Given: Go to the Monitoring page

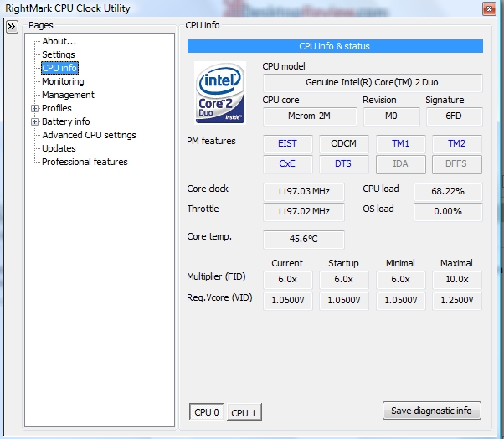Looking at the screenshot, I should (63, 81).
